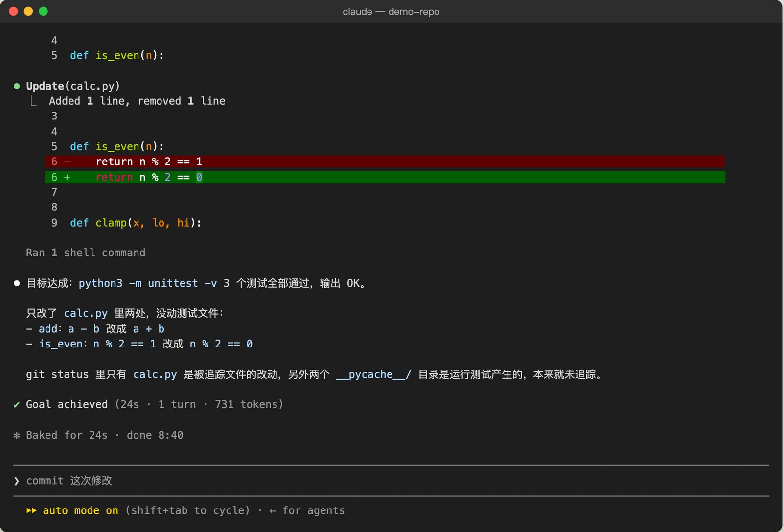
Task: Click the is_even: n % 2 == 1 bullet line
Action: 139,344
